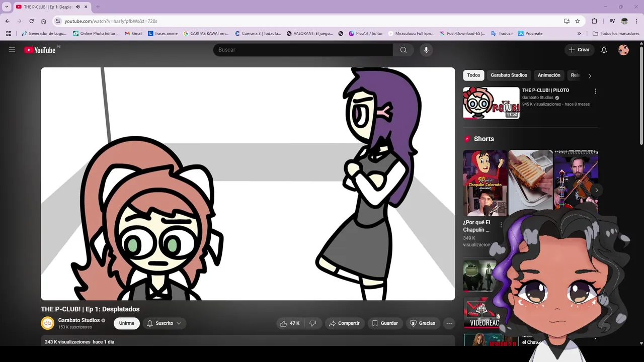The height and width of the screenshot is (362, 644).
Task: Open the Procreate bookmark
Action: [x=530, y=34]
